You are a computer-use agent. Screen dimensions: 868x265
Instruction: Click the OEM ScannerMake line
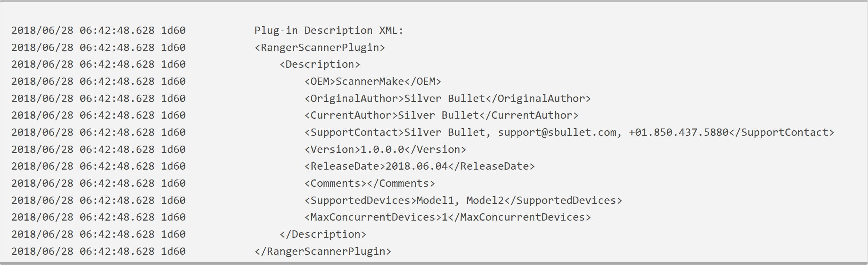pos(373,82)
